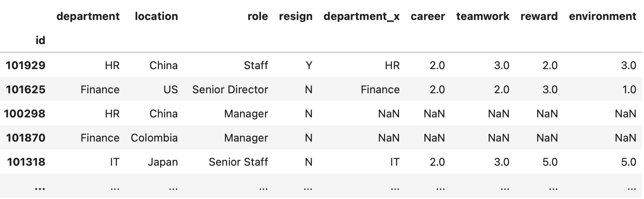Click the Y resign value cell
Image resolution: width=644 pixels, height=199 pixels.
click(x=308, y=65)
